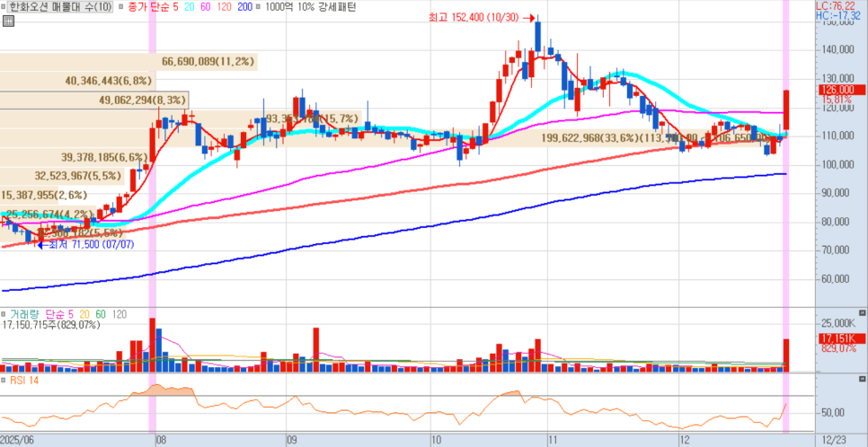Click the 829.07% label on volume axis
Image resolution: width=868 pixels, height=447 pixels.
tap(839, 348)
